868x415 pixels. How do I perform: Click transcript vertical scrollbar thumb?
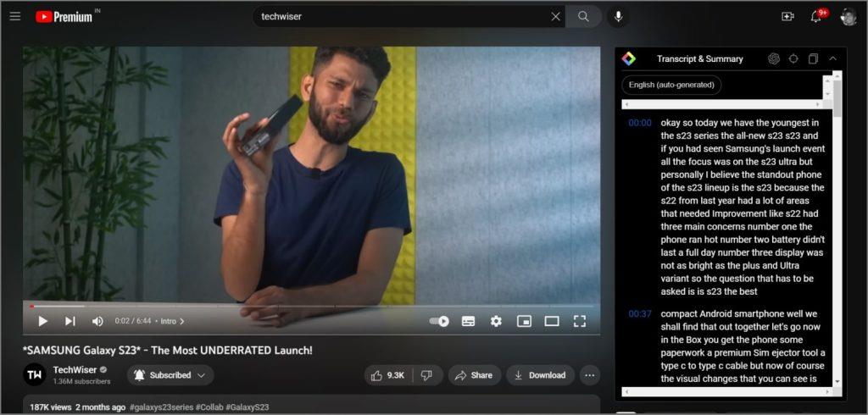click(x=837, y=97)
